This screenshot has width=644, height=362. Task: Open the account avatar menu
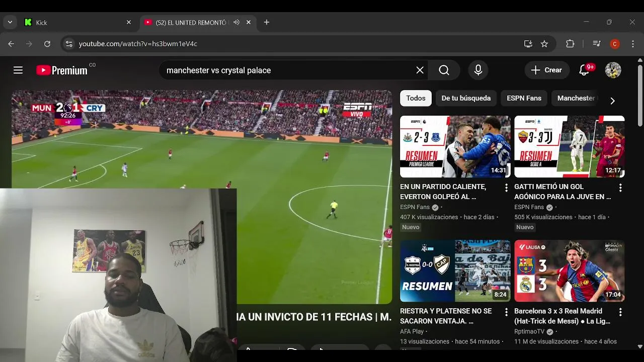(613, 70)
